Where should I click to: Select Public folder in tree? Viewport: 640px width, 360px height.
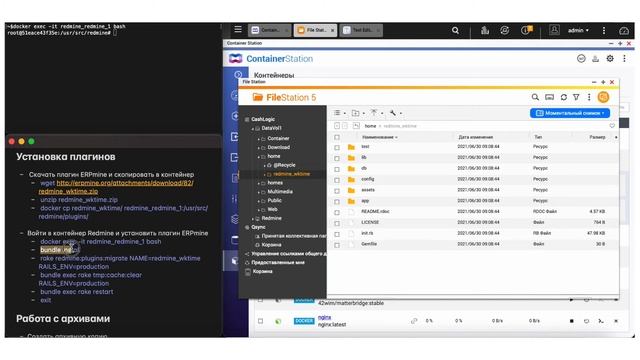pos(274,200)
